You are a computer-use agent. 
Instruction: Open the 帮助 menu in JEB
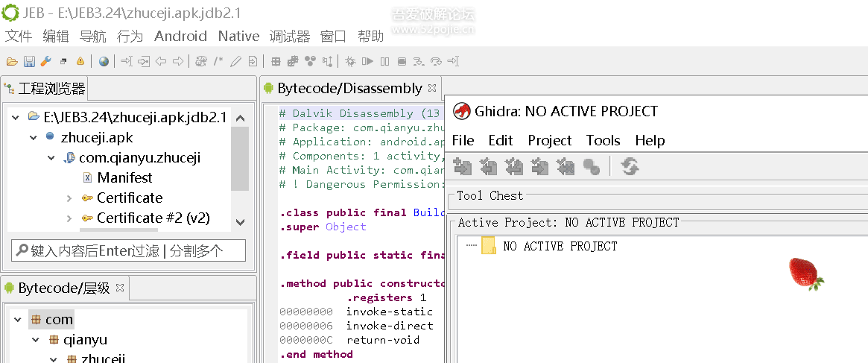(370, 37)
